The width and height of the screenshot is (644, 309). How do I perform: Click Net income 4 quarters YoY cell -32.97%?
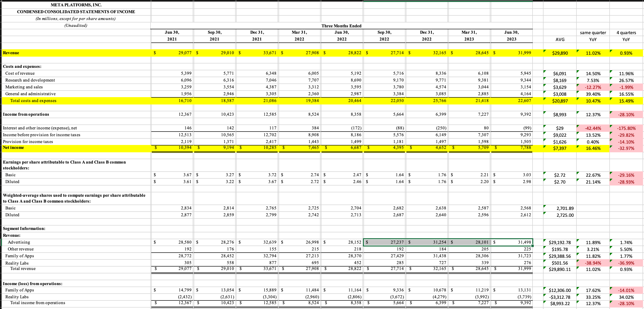tap(626, 148)
